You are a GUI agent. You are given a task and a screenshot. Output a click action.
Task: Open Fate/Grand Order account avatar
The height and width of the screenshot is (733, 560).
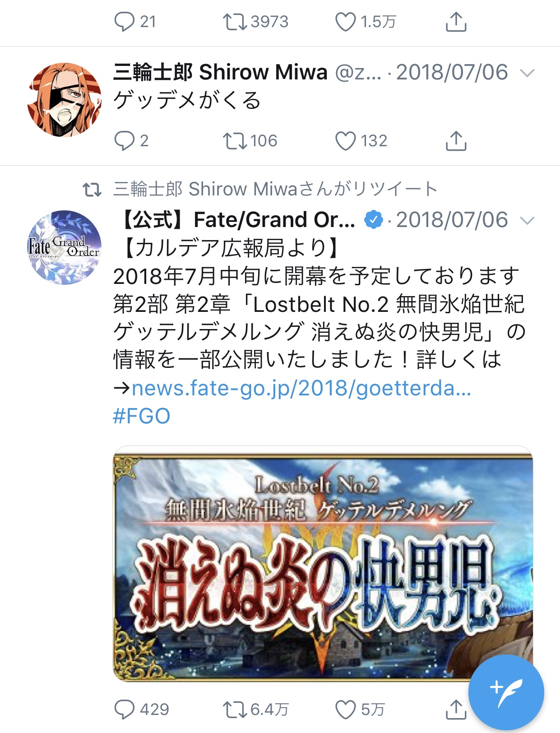click(65, 247)
